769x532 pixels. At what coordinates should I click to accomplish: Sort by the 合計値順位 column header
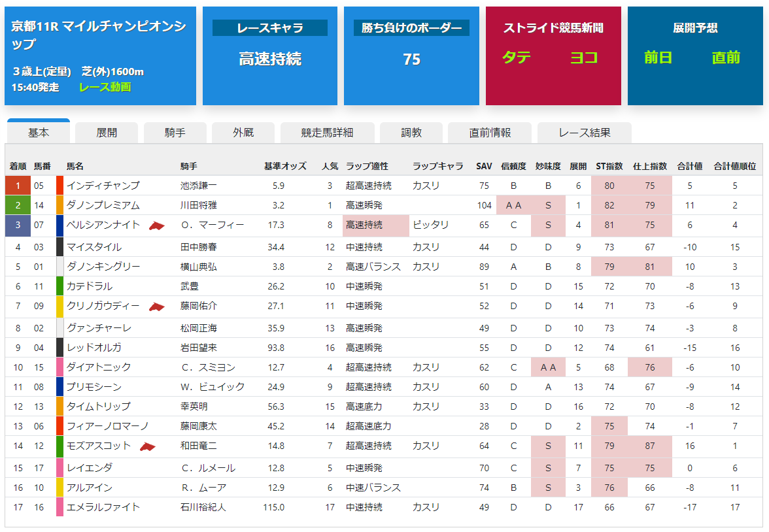(x=735, y=166)
